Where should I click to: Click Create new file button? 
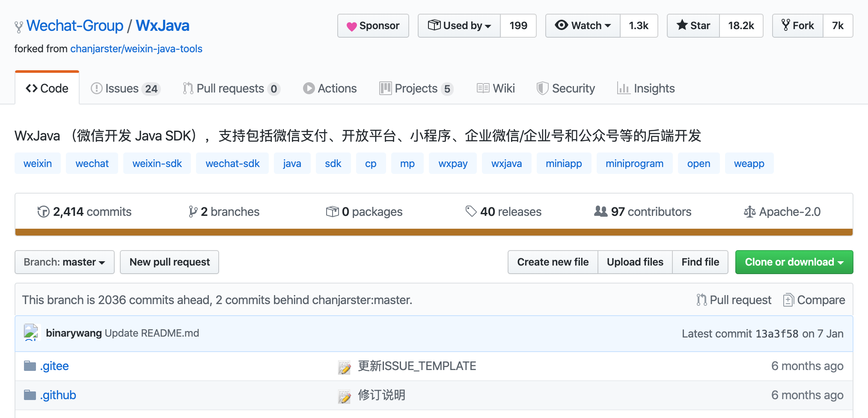(553, 262)
